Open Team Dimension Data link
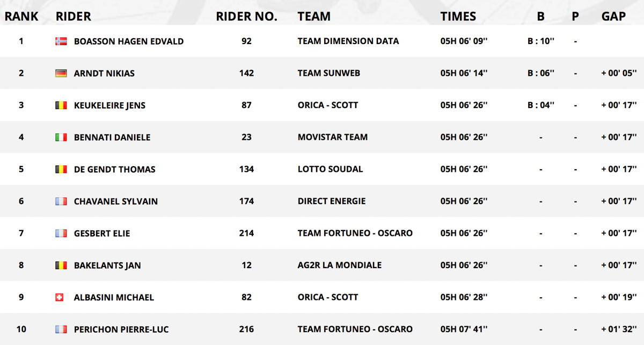This screenshot has width=644, height=345. coord(348,41)
